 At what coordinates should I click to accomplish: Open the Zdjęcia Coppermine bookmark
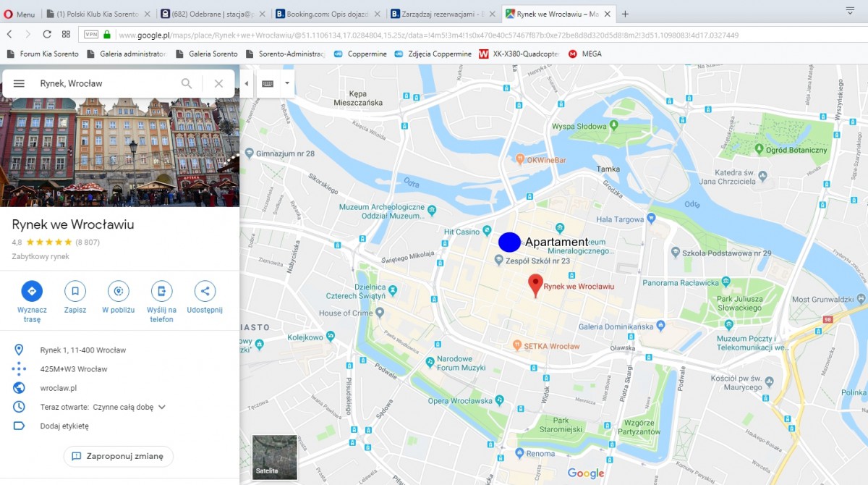pos(433,54)
